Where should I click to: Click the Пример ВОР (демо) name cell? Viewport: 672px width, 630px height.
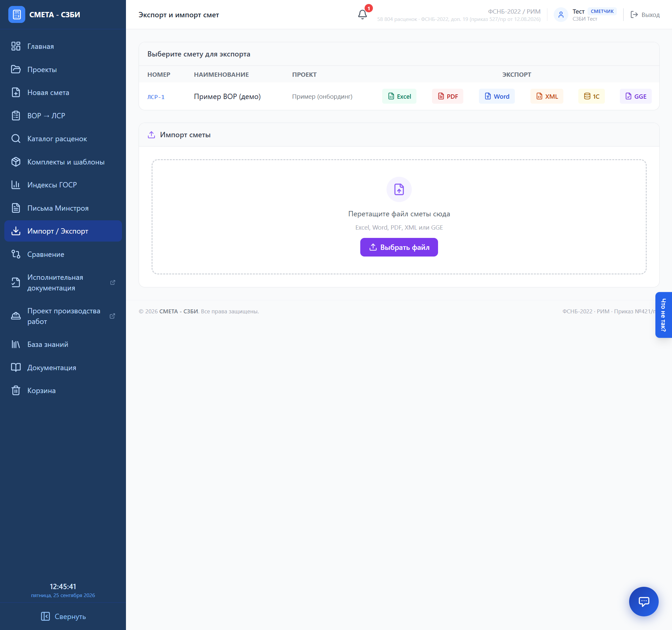coord(227,96)
